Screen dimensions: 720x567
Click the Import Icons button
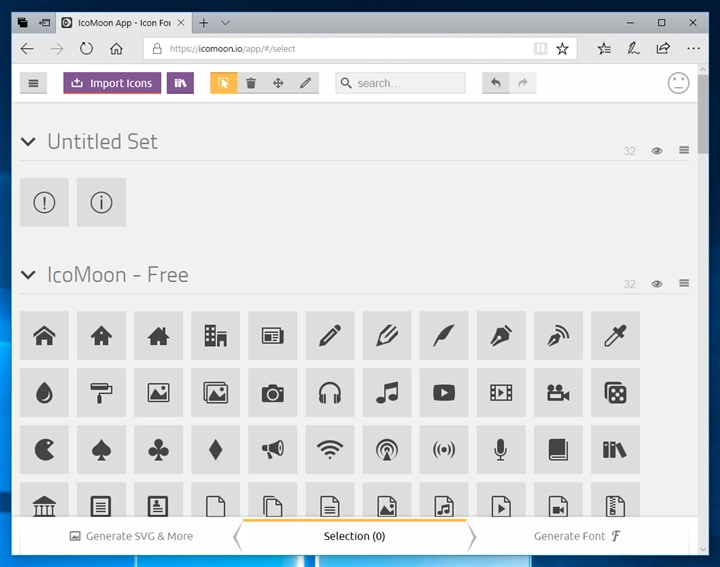[112, 83]
